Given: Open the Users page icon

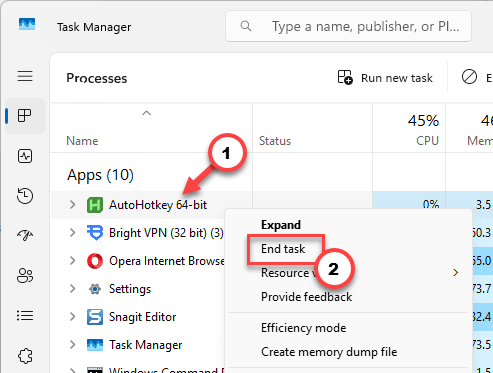Looking at the screenshot, I should pyautogui.click(x=25, y=276).
